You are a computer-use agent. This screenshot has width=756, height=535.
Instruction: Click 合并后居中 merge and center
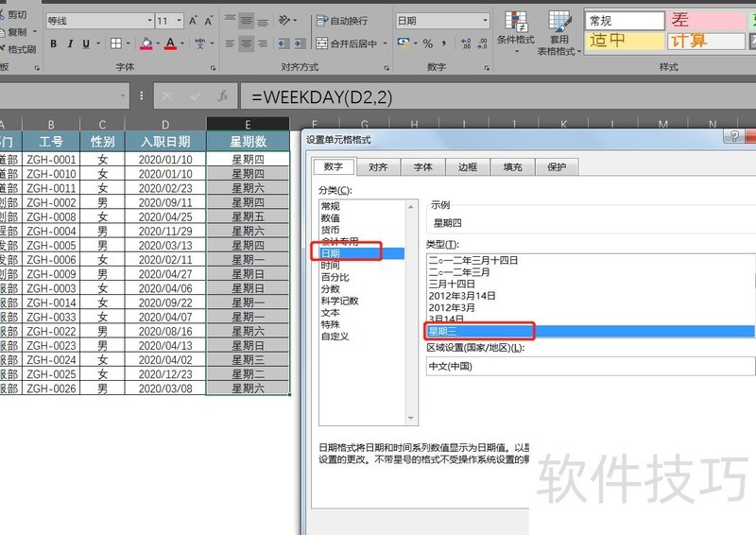(346, 43)
